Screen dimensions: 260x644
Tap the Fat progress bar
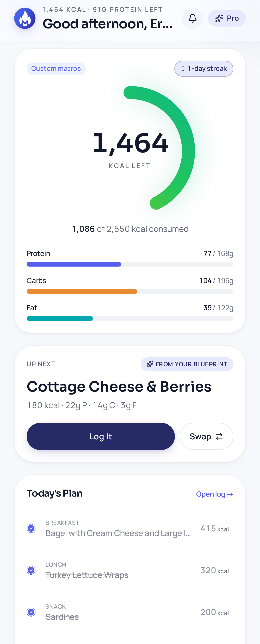130,318
